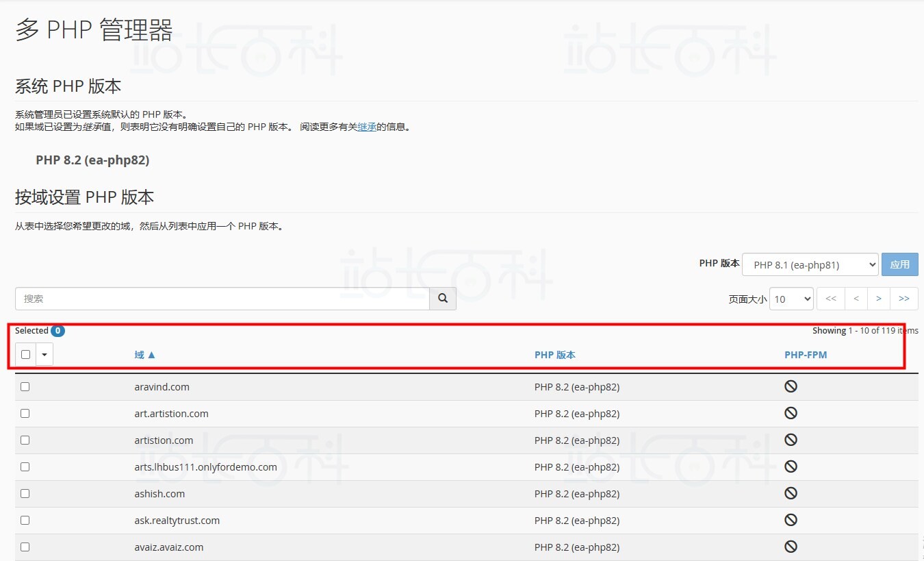Click PHP-FPM disabled icon for arts.lhbus111.onlyfordemo.com
This screenshot has height=561, width=924.
pyautogui.click(x=791, y=466)
